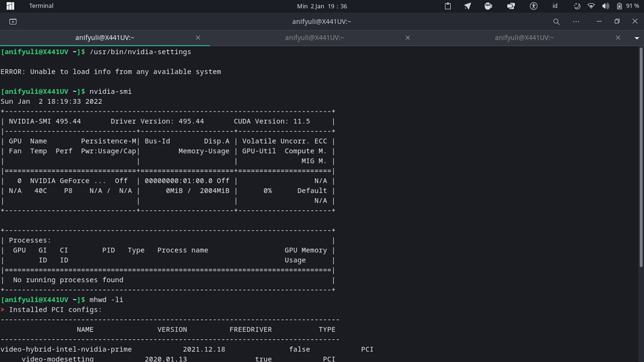Toggle the Caffeine coffee cup icon
The height and width of the screenshot is (362, 644).
(x=488, y=6)
